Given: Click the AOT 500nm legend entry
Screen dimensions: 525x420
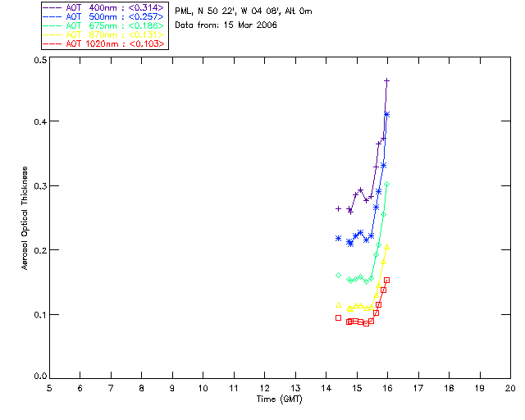Looking at the screenshot, I should 103,16.
